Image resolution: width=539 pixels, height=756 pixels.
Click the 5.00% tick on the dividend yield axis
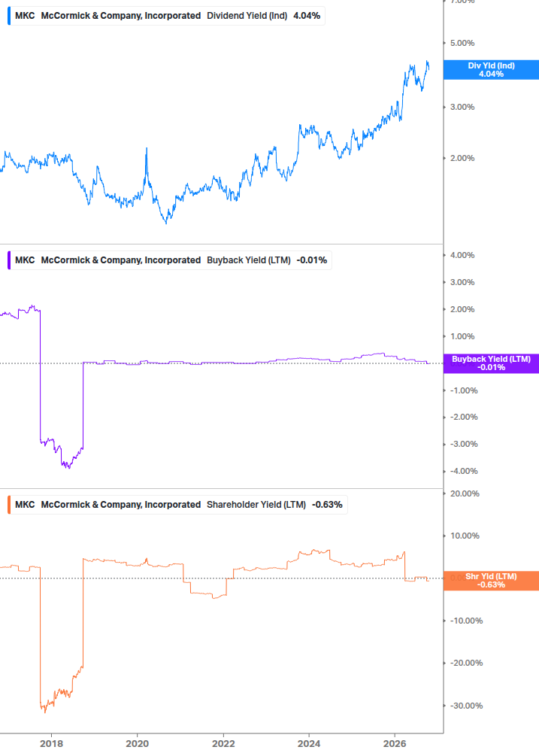[462, 44]
